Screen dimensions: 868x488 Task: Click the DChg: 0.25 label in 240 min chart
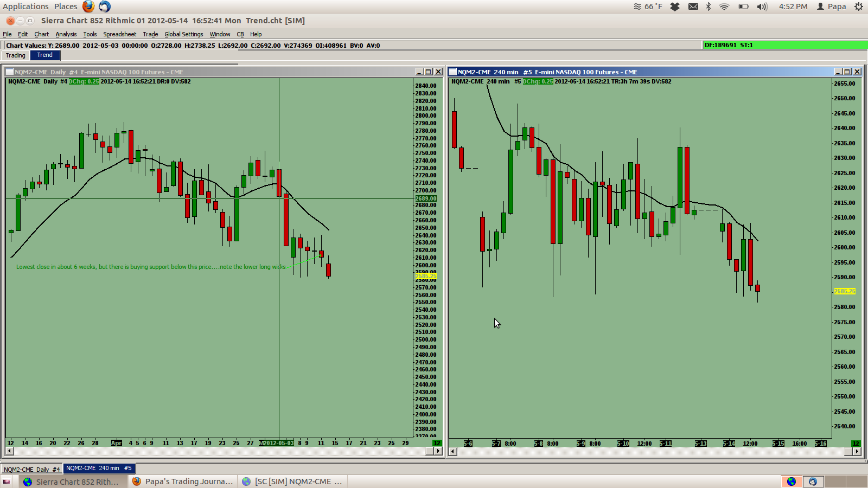click(x=538, y=81)
